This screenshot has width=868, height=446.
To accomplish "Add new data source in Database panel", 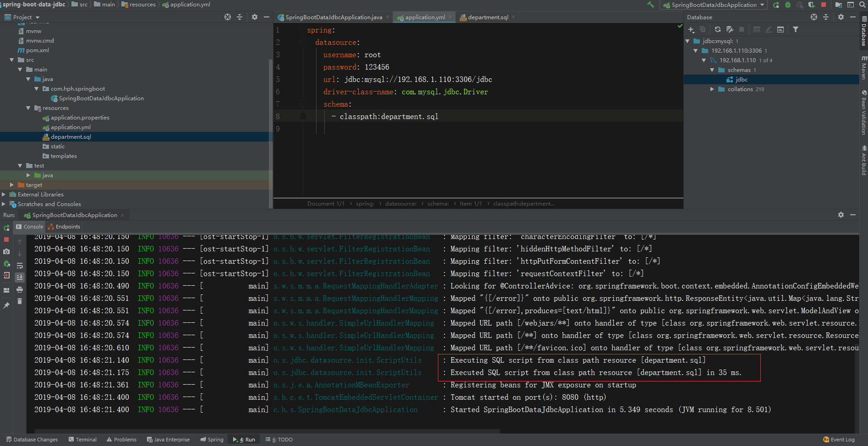I will pyautogui.click(x=691, y=29).
